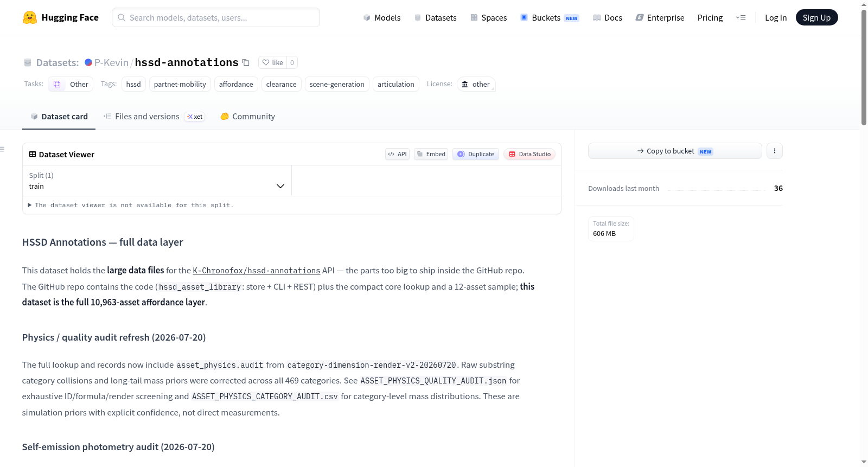Click the Log In link
This screenshot has width=868, height=467.
[776, 17]
